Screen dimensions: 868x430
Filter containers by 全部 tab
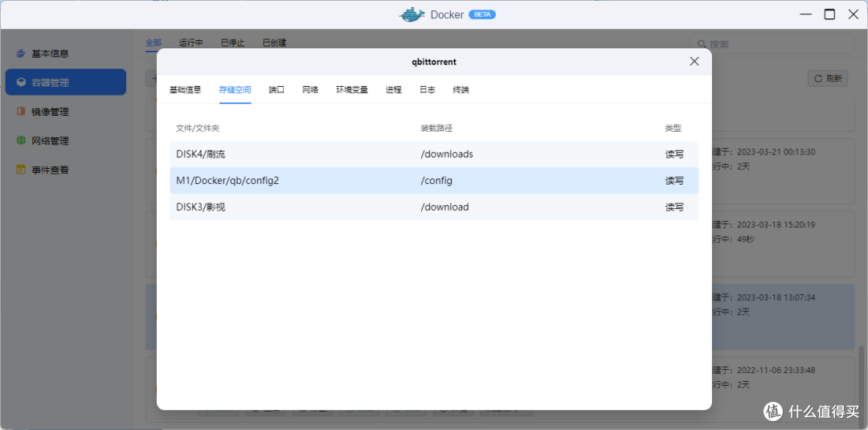pyautogui.click(x=154, y=43)
